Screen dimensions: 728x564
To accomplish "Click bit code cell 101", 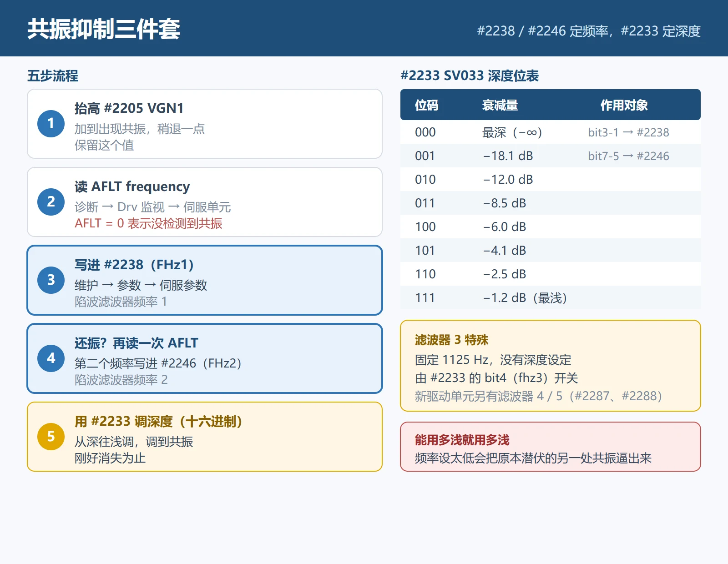I will (x=425, y=251).
